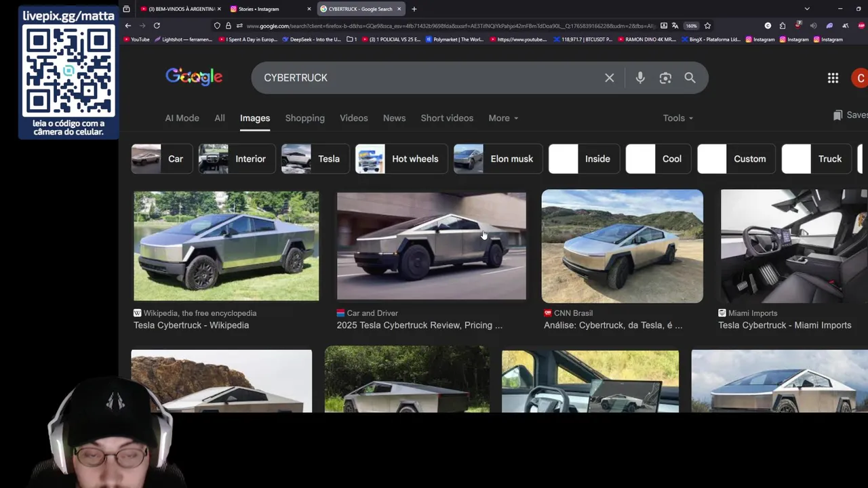Screen dimensions: 868x488
Task: Open the Firefox View icon
Action: pos(126,9)
